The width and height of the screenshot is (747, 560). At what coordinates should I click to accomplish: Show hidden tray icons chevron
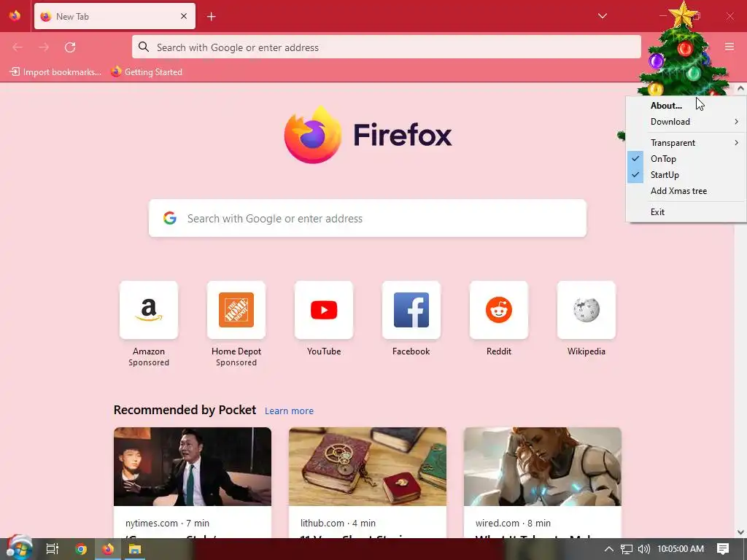click(x=608, y=549)
